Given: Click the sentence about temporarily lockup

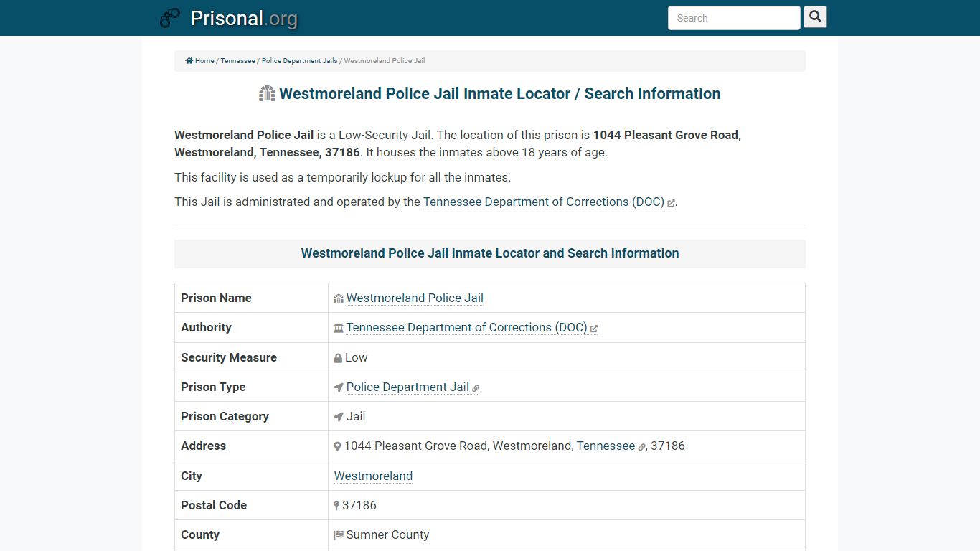Looking at the screenshot, I should coord(343,177).
